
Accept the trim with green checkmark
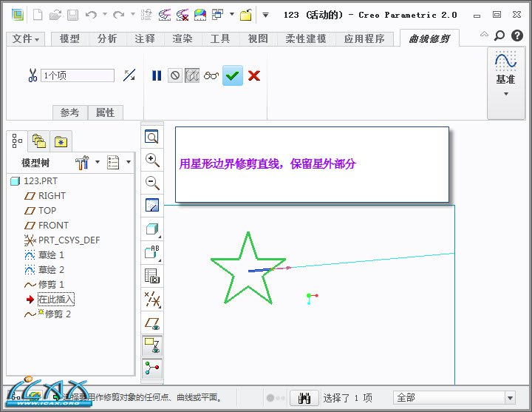[x=233, y=75]
